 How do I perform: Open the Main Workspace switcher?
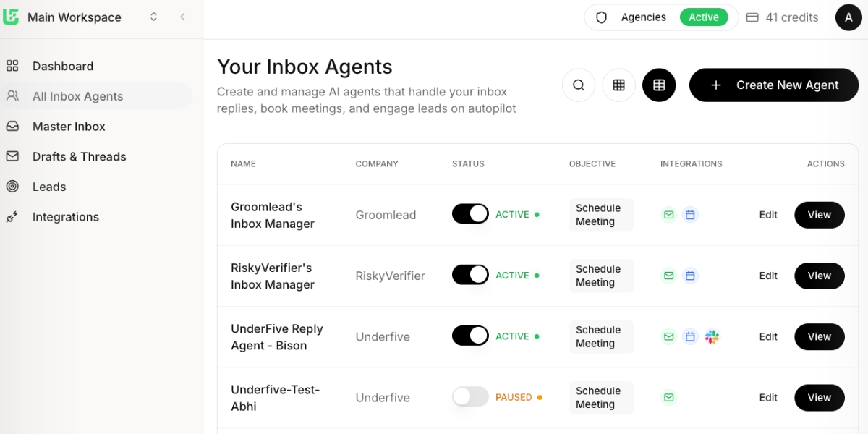153,17
